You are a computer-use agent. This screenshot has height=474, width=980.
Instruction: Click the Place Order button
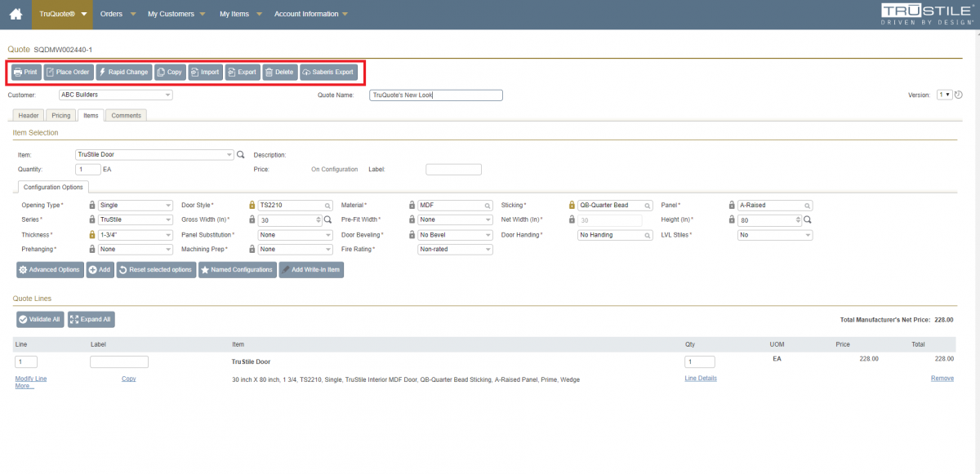click(x=69, y=72)
